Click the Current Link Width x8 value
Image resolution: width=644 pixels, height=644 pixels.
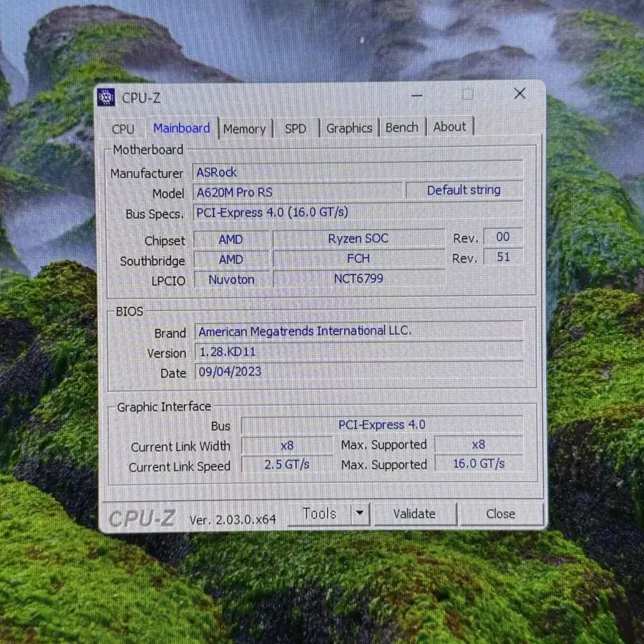click(x=287, y=445)
